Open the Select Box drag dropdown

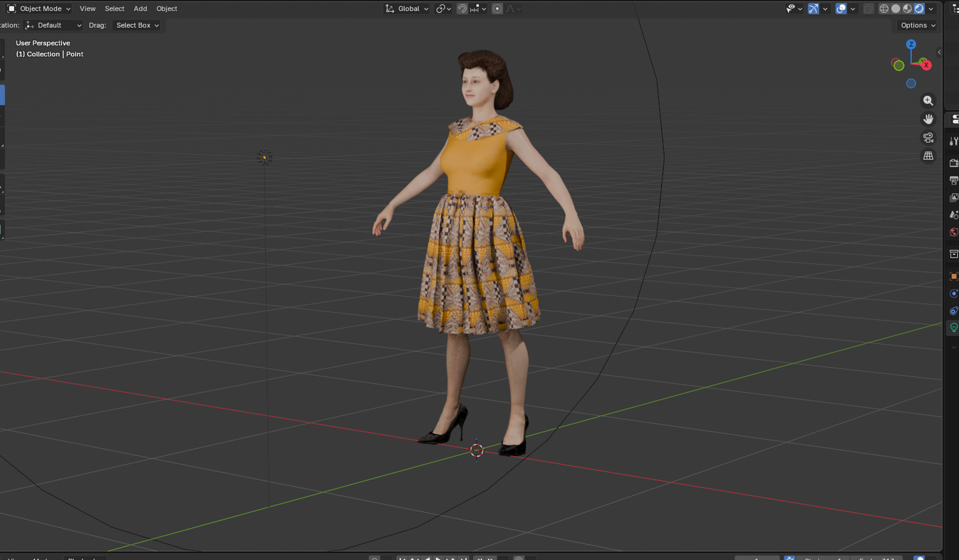[x=137, y=25]
